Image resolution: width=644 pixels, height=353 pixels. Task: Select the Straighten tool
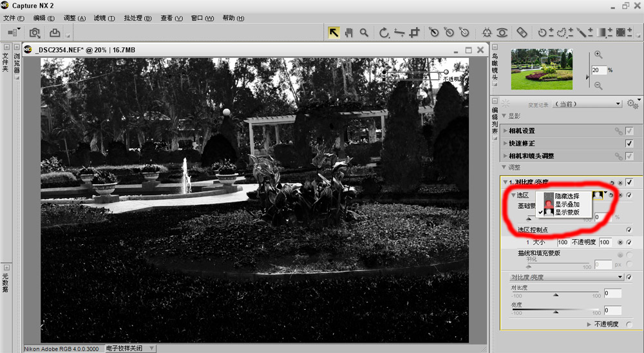(399, 32)
